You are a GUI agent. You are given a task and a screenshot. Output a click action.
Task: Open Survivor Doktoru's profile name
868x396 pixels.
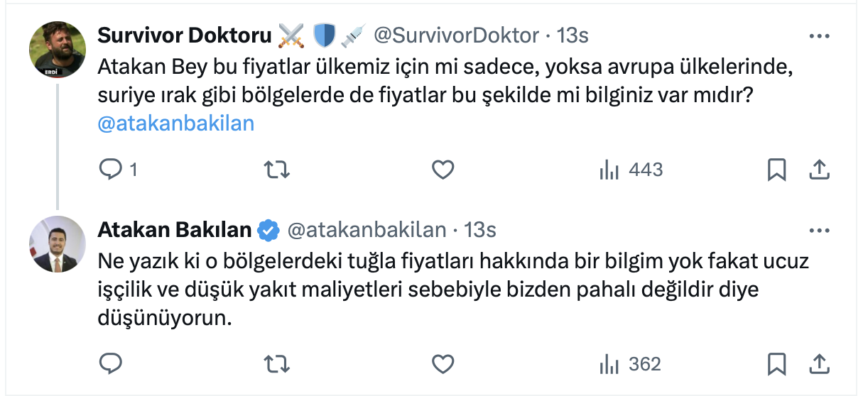coord(185,35)
